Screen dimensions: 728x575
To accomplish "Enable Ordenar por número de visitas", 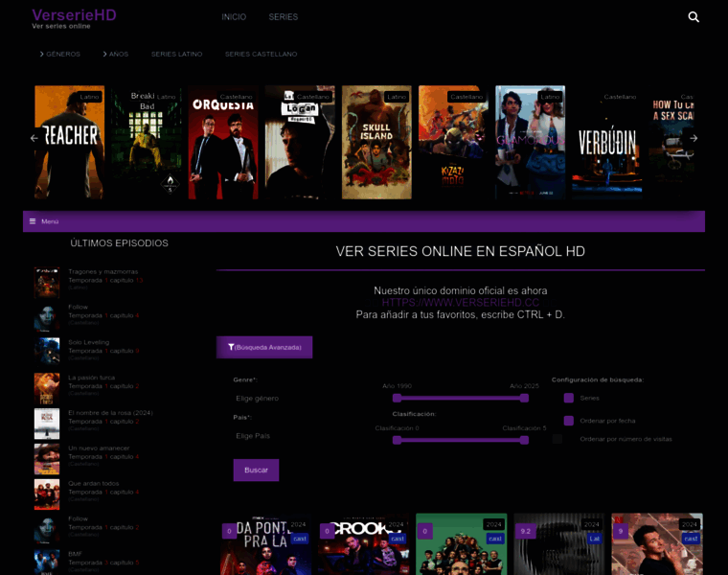I will pyautogui.click(x=557, y=439).
